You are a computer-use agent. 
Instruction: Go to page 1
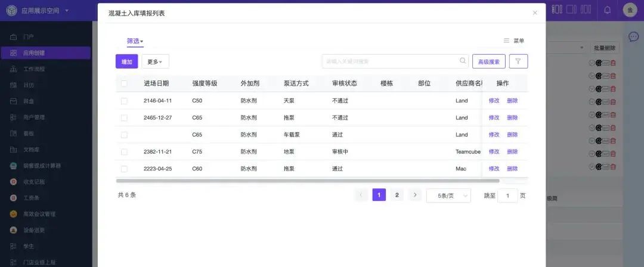(x=379, y=195)
